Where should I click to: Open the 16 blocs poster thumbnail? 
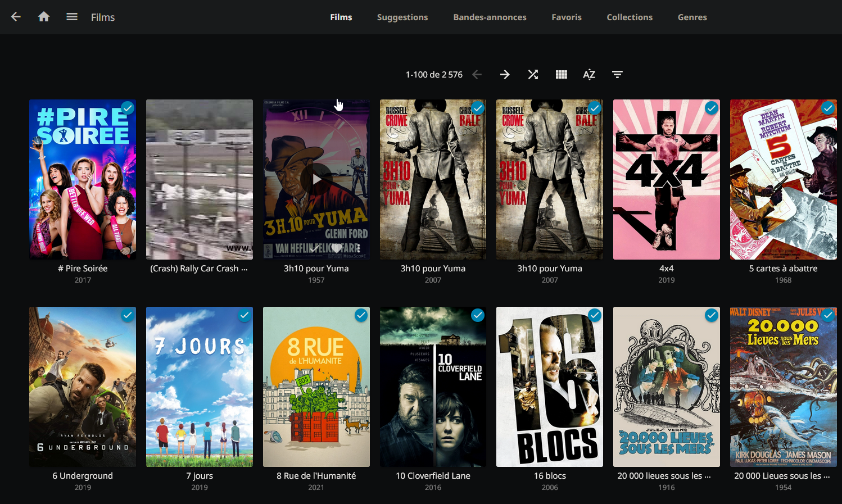coord(549,387)
